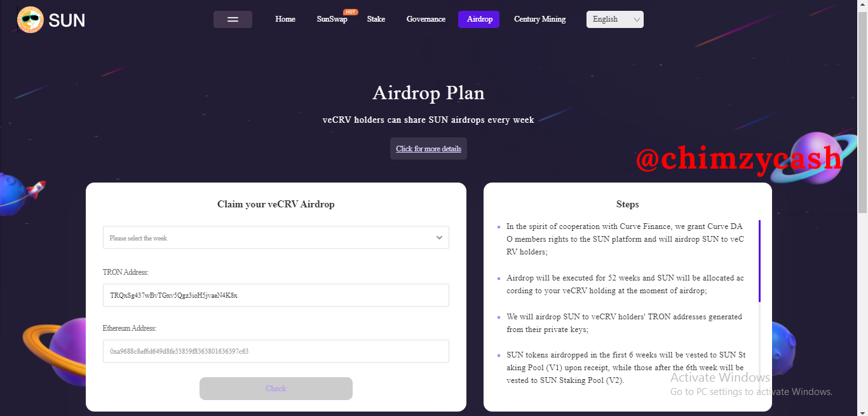Navigate to Governance

[x=426, y=19]
